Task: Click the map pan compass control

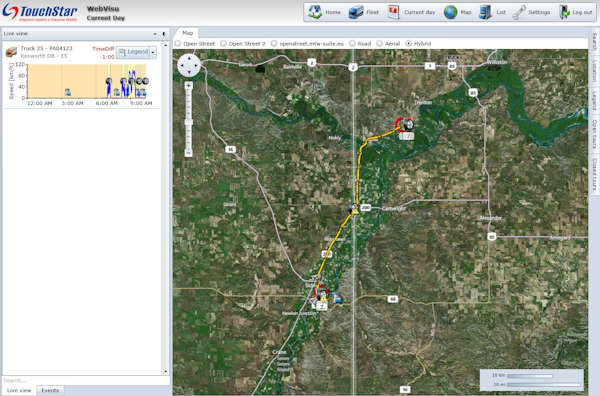Action: click(x=189, y=65)
